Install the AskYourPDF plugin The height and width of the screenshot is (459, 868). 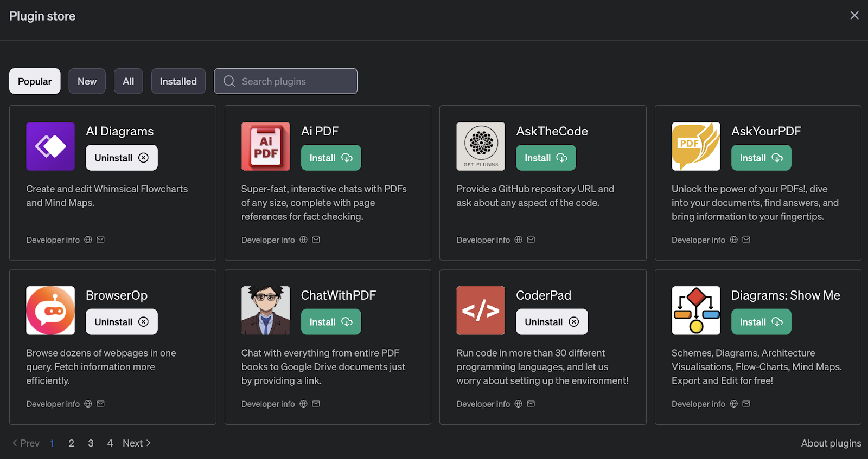(x=761, y=158)
